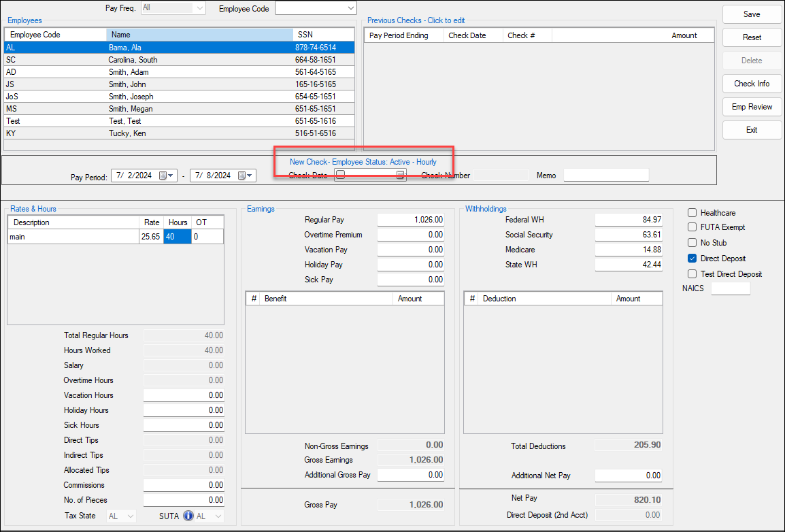Check the FUTA Exempt option
The image size is (785, 532).
pos(692,227)
